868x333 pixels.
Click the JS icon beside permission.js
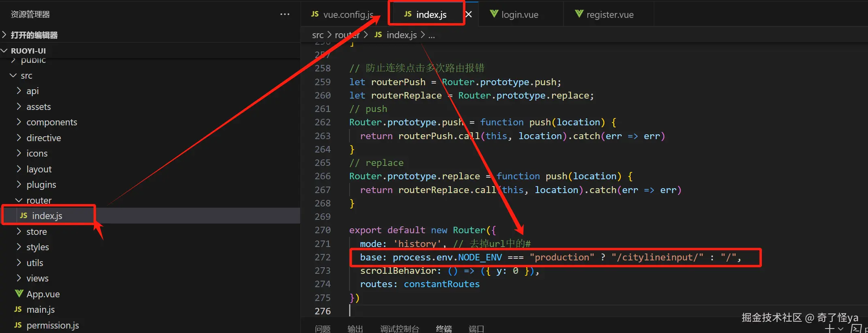tap(18, 325)
